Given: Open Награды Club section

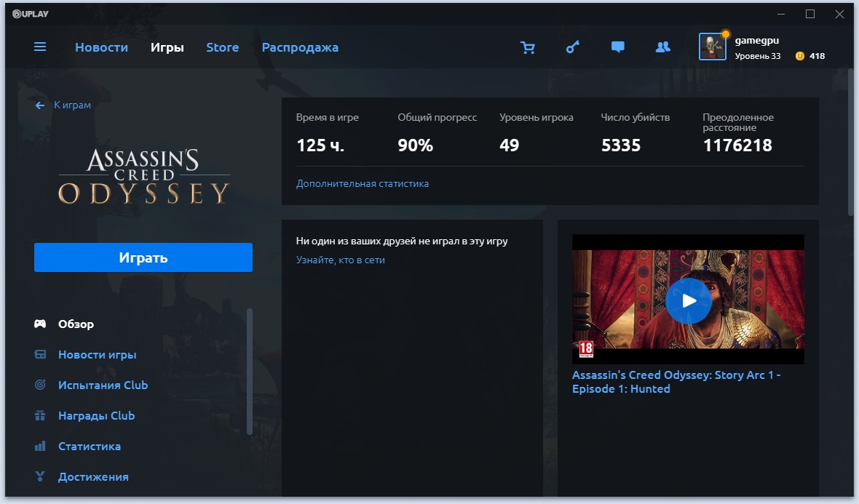Looking at the screenshot, I should click(x=96, y=416).
